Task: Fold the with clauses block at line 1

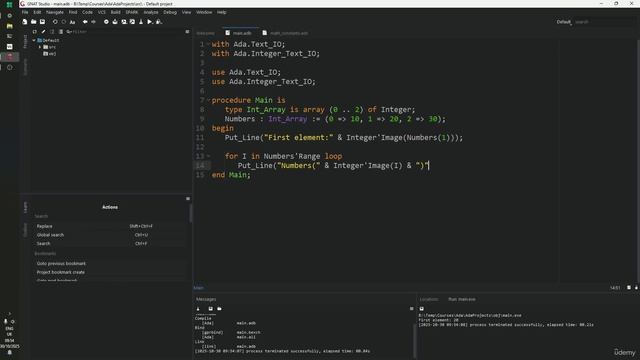Action: 209,44
